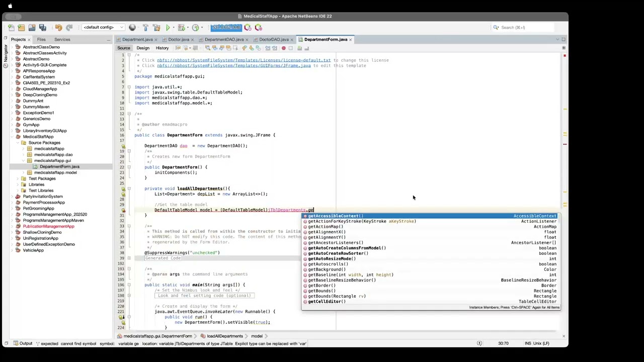Viewport: 644px width, 362px height.
Task: Open the DepartmentDAO.java editor tab
Action: tap(224, 39)
